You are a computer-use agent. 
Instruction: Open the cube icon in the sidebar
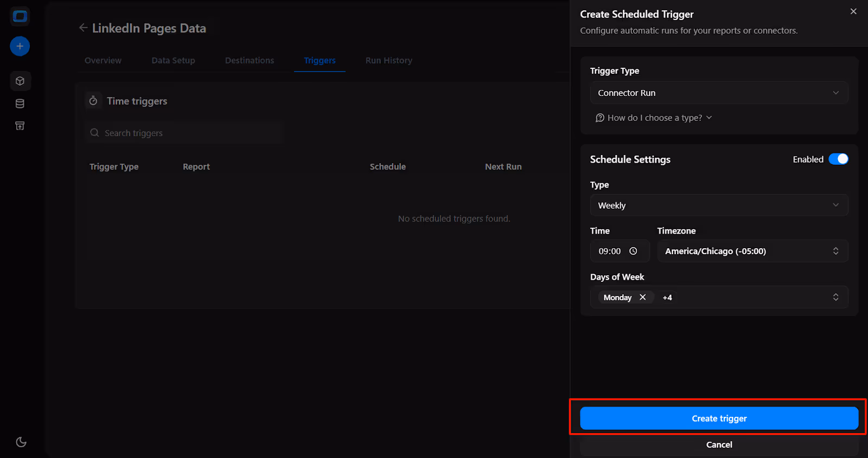[x=20, y=81]
